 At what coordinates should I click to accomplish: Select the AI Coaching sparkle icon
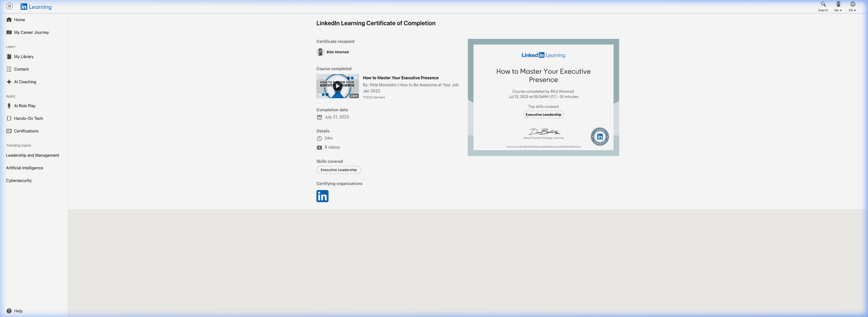9,82
